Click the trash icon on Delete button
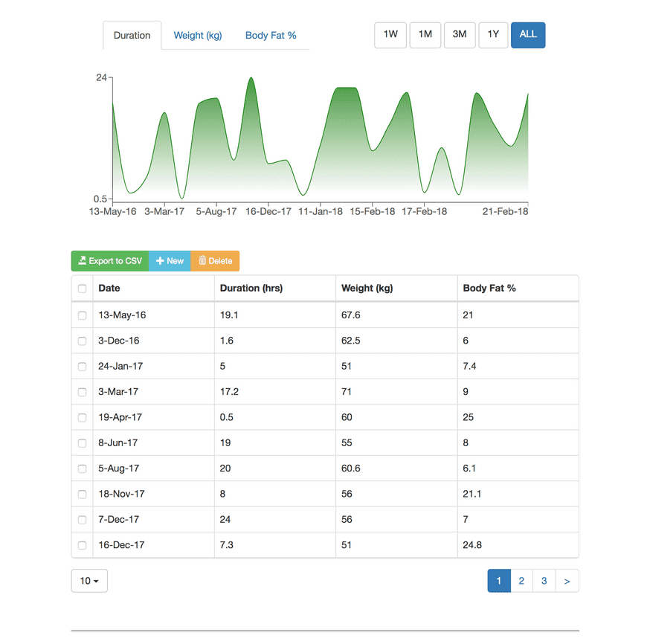Screen dimensions: 647x644 point(202,260)
